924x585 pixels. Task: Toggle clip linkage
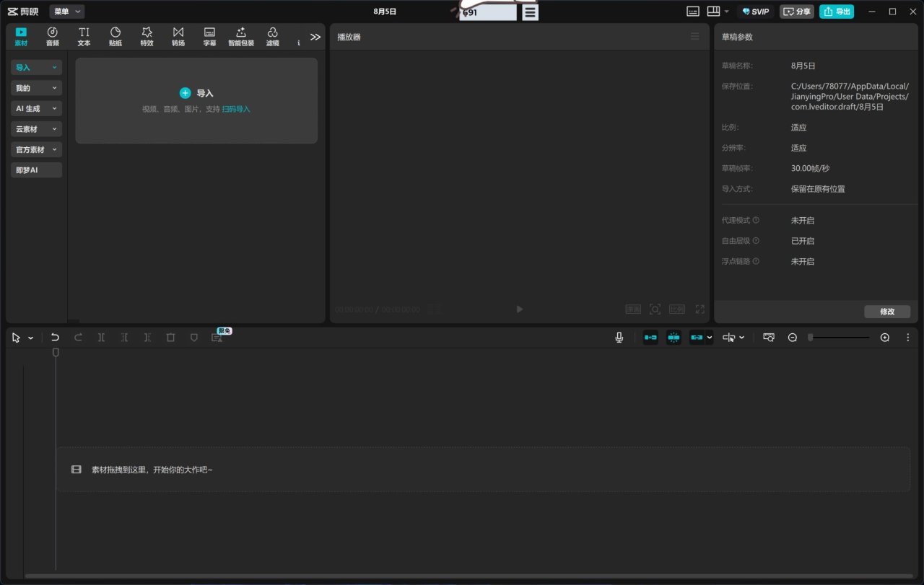(x=697, y=337)
